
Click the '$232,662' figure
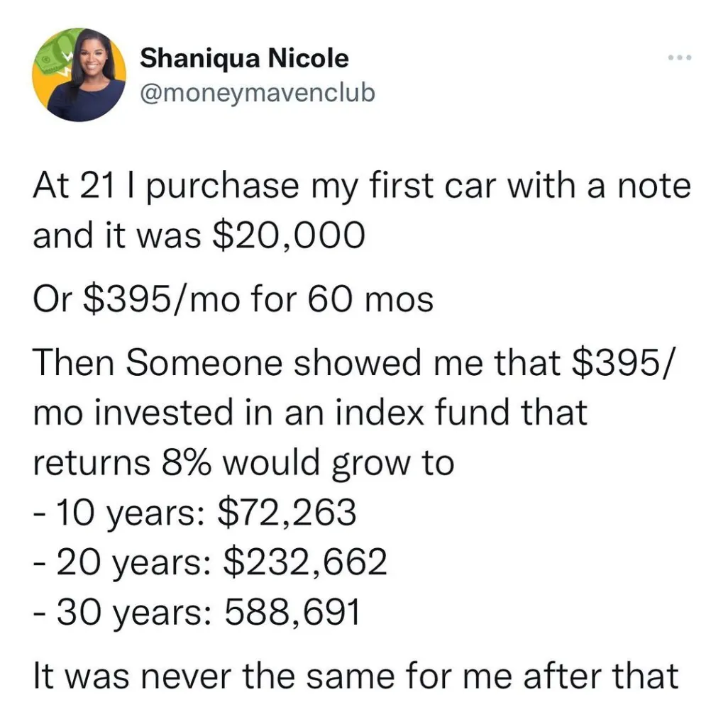click(x=305, y=562)
